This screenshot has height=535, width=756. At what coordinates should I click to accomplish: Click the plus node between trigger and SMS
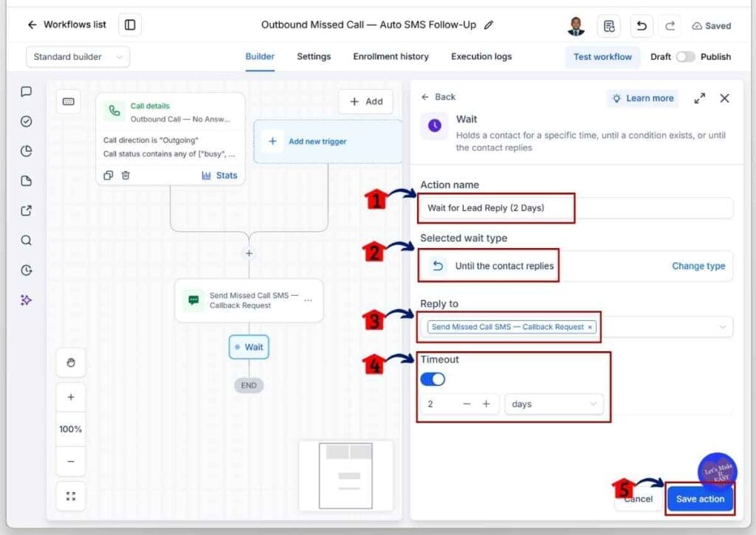[249, 254]
